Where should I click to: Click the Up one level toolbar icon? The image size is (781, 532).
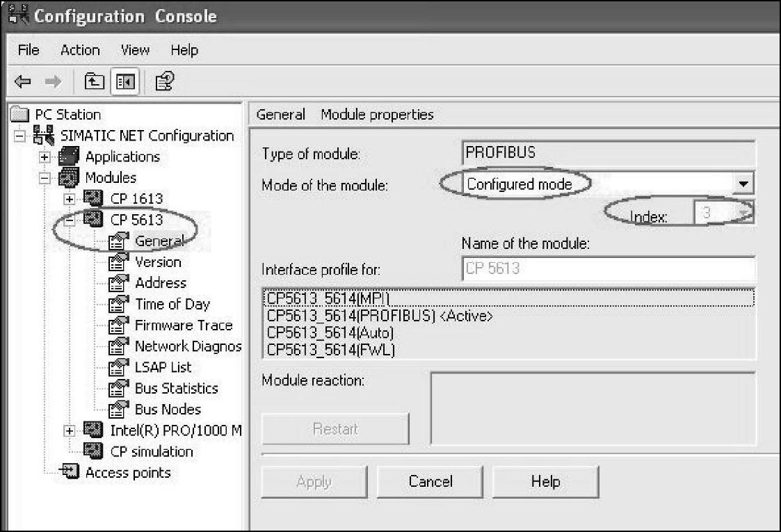click(x=92, y=82)
